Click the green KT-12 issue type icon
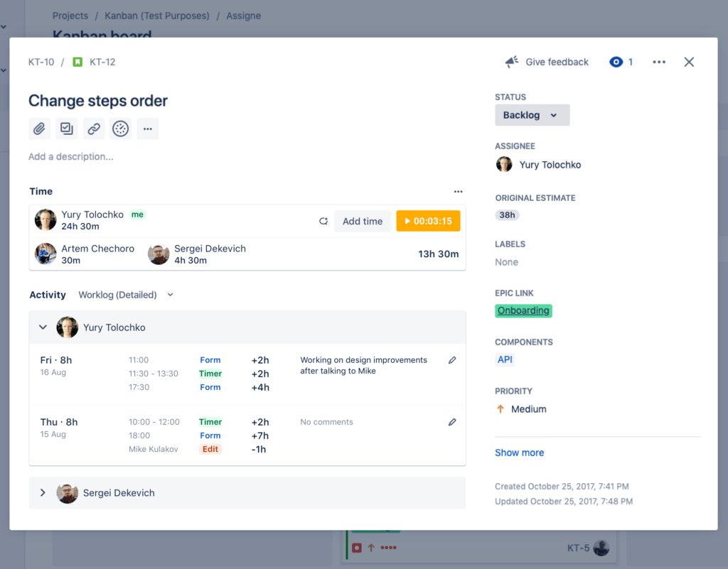728x569 pixels. tap(77, 62)
